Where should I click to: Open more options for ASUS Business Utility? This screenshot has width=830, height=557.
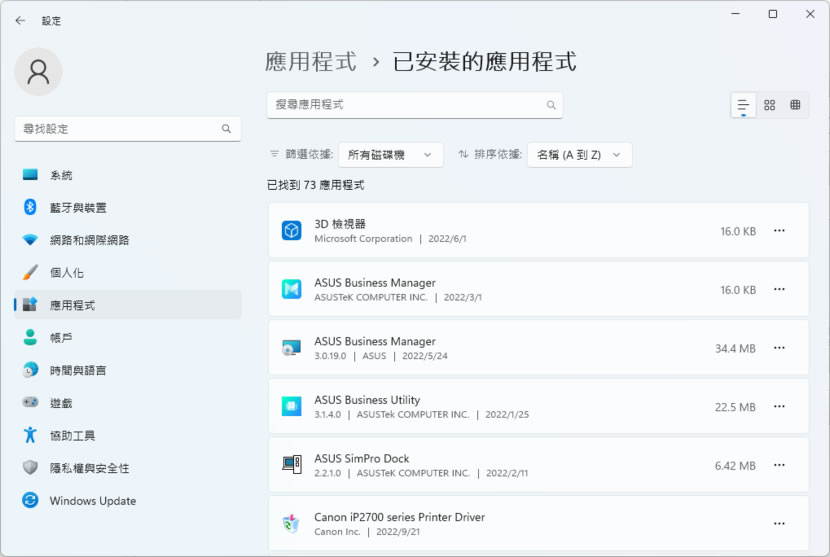point(779,407)
